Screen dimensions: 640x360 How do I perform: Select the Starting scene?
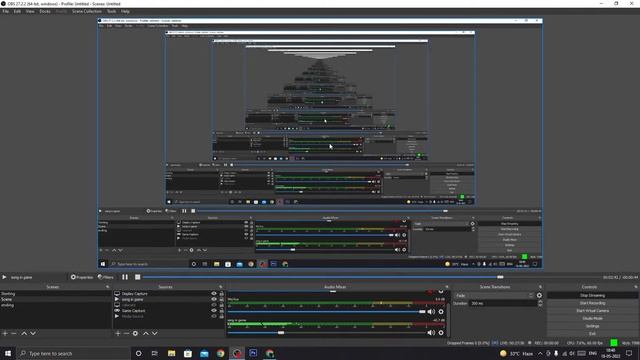pyautogui.click(x=56, y=293)
